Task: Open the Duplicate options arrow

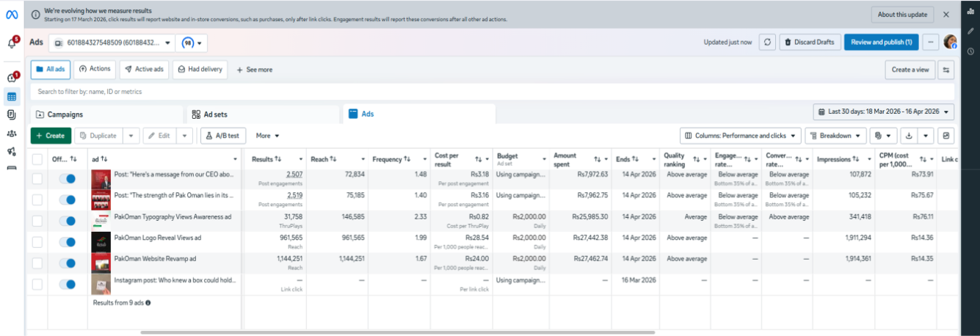Action: (131, 136)
